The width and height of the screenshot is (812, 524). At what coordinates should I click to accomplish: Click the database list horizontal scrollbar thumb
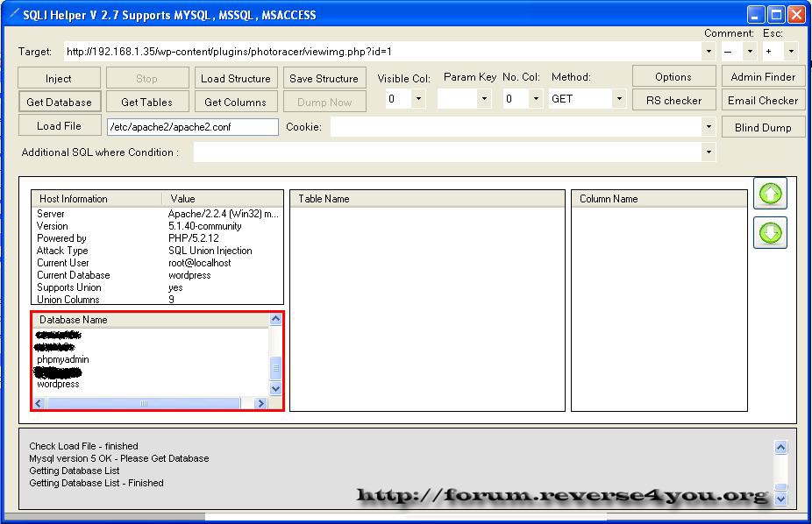[x=144, y=403]
